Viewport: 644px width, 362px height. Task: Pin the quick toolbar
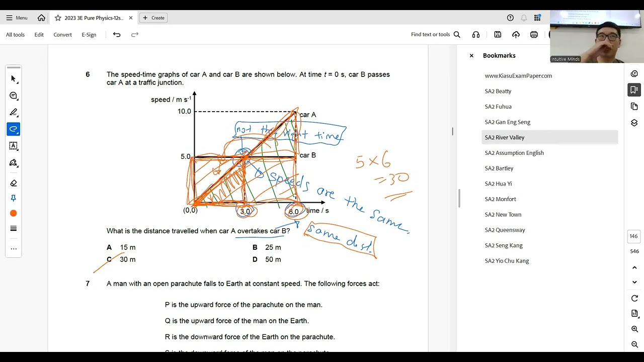[x=14, y=198]
